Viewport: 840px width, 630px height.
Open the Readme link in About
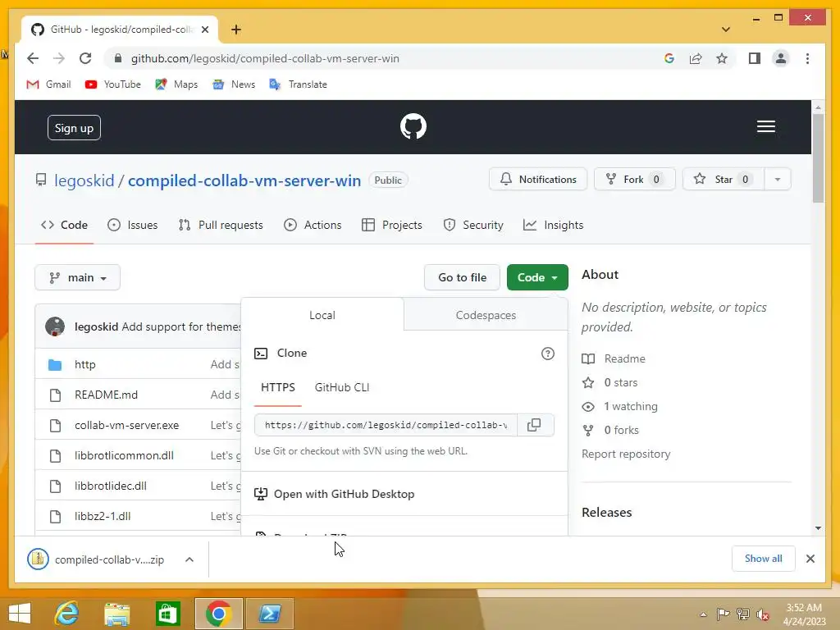614,358
